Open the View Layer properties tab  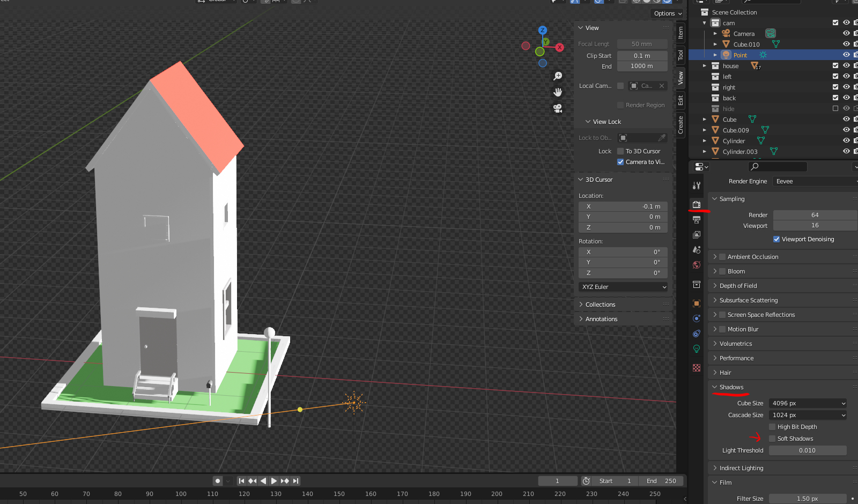click(x=697, y=235)
